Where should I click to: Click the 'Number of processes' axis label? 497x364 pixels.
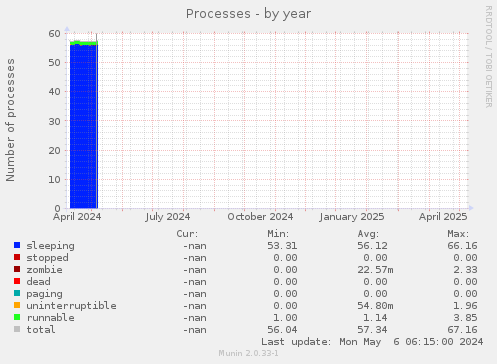point(10,120)
